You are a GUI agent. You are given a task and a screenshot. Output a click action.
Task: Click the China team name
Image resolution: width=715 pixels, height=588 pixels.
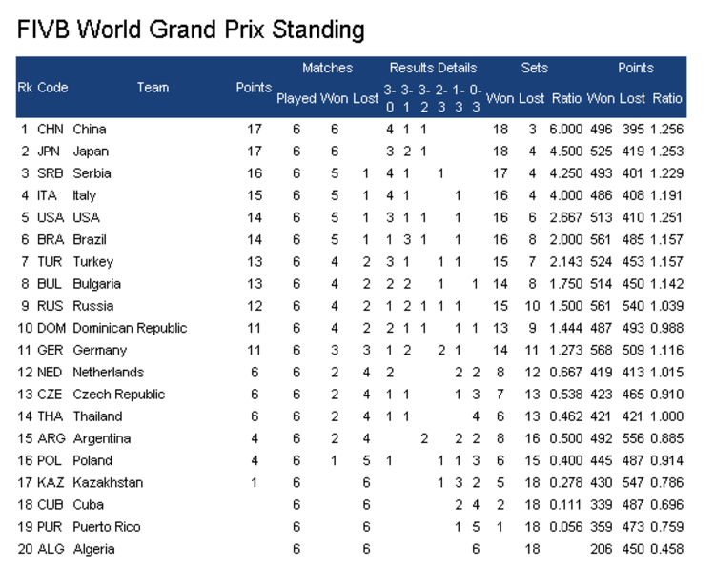point(90,130)
